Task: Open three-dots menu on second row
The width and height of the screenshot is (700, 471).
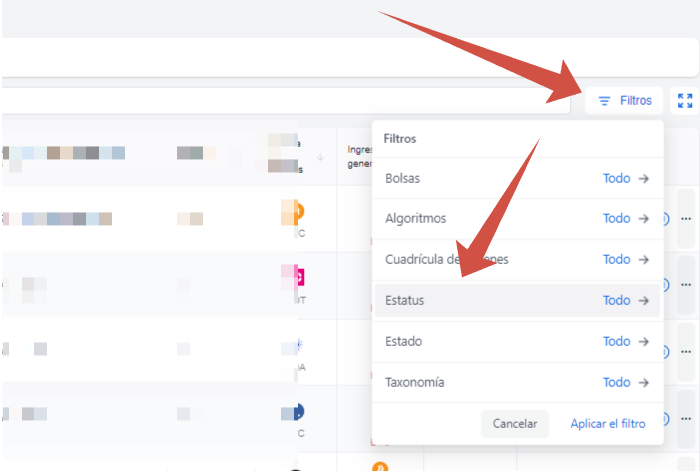Action: [686, 285]
